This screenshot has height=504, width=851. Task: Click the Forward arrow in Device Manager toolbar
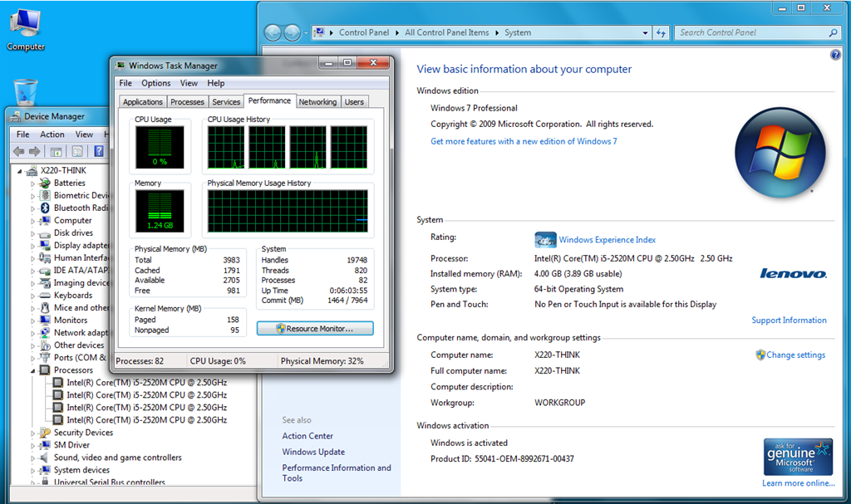[35, 151]
